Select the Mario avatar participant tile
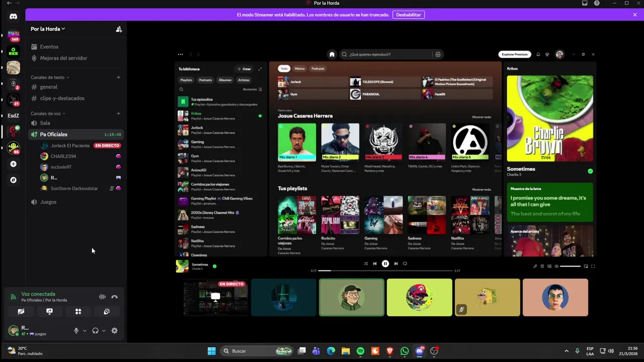The image size is (644, 362). coord(419,298)
